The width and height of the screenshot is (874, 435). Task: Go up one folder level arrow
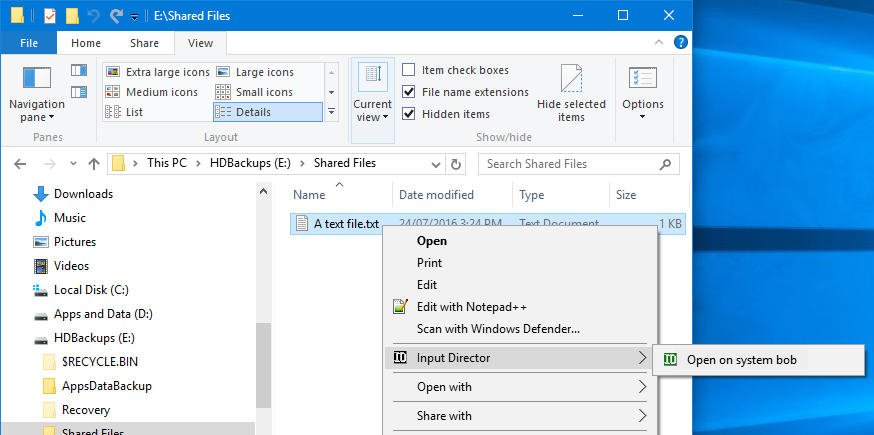coord(94,164)
